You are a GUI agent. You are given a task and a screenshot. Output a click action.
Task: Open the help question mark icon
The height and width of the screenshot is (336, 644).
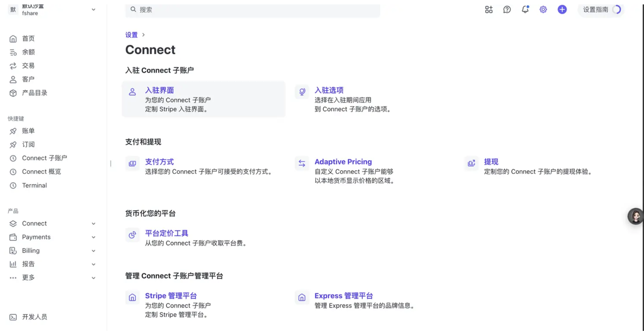click(x=507, y=10)
